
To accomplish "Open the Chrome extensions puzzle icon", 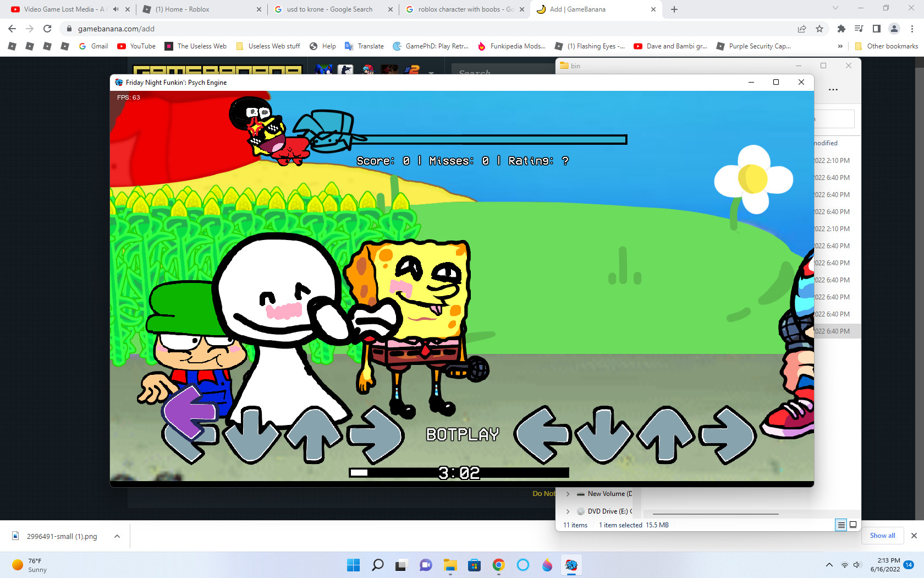I will coord(841,29).
